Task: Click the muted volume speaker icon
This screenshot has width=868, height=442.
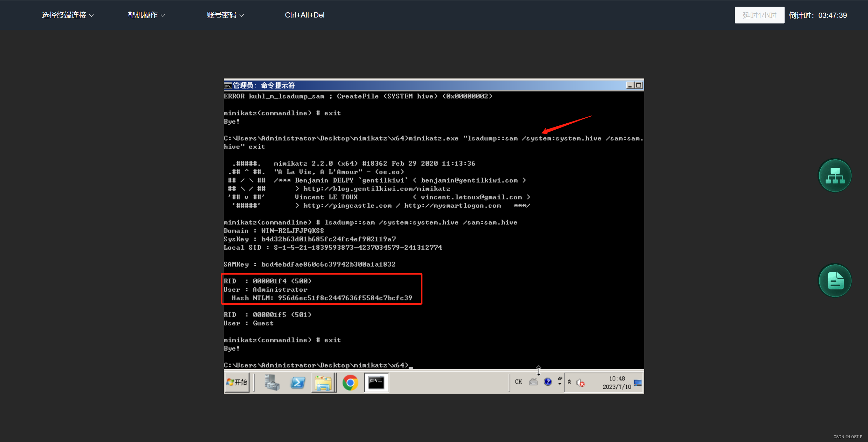Action: coord(580,383)
